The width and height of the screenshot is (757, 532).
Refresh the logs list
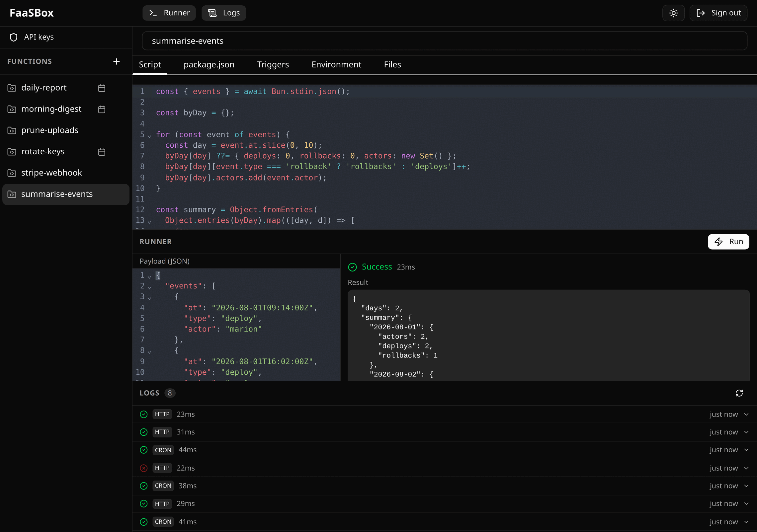739,393
